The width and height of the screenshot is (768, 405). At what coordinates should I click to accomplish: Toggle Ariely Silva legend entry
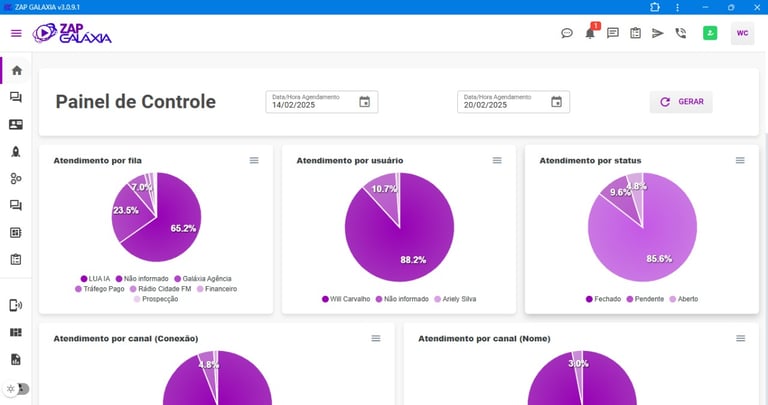(x=455, y=299)
